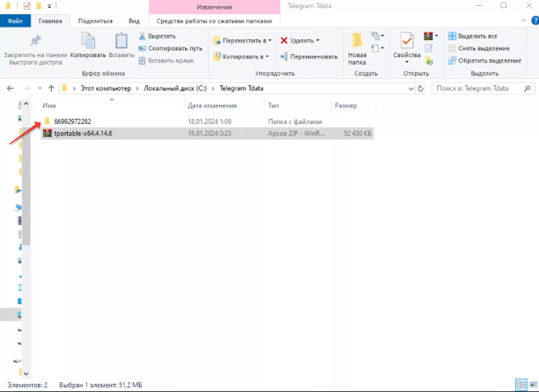The width and height of the screenshot is (539, 392).
Task: Click Скопировать путь (Copy path)
Action: pyautogui.click(x=170, y=48)
